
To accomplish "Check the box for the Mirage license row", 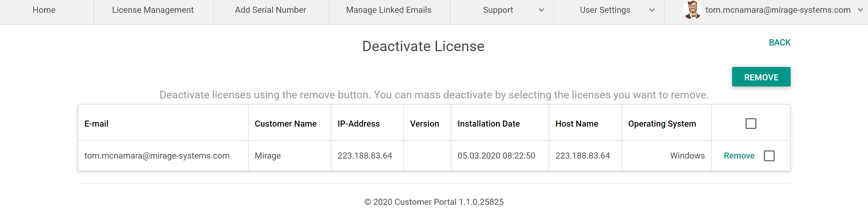I will pyautogui.click(x=769, y=156).
